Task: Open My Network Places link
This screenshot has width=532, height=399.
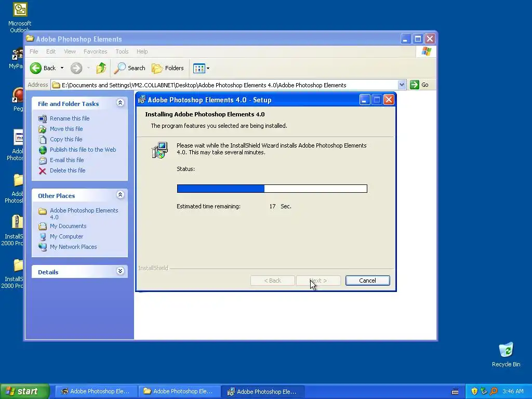Action: (x=73, y=247)
